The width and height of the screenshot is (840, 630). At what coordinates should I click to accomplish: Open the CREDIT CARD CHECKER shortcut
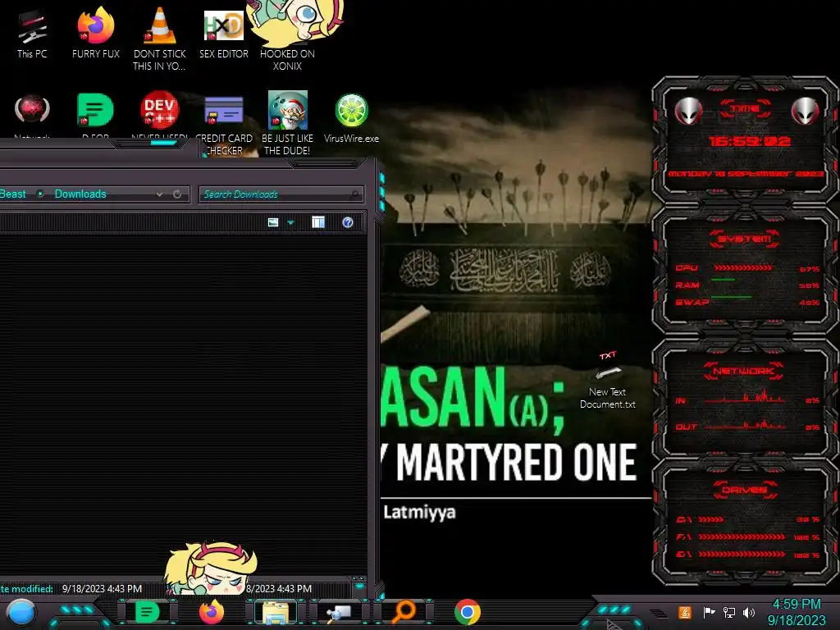pos(224,126)
